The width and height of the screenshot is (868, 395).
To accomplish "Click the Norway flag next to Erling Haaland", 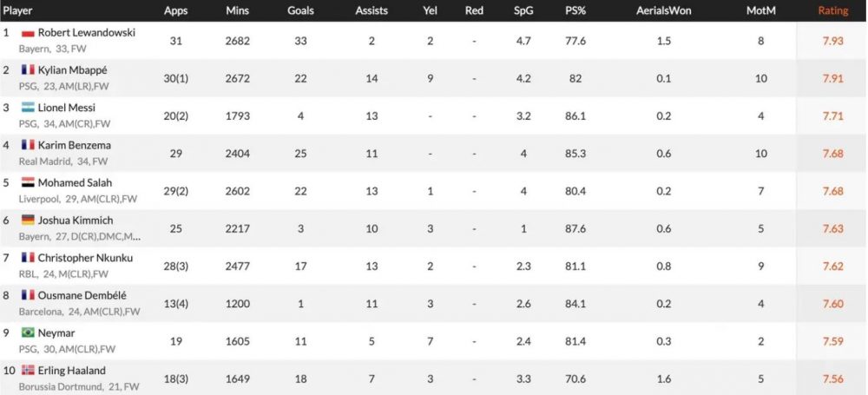I will [x=28, y=371].
